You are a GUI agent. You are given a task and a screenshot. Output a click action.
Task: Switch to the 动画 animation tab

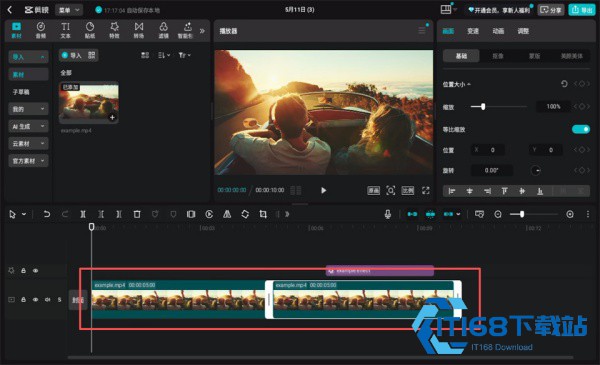(498, 31)
